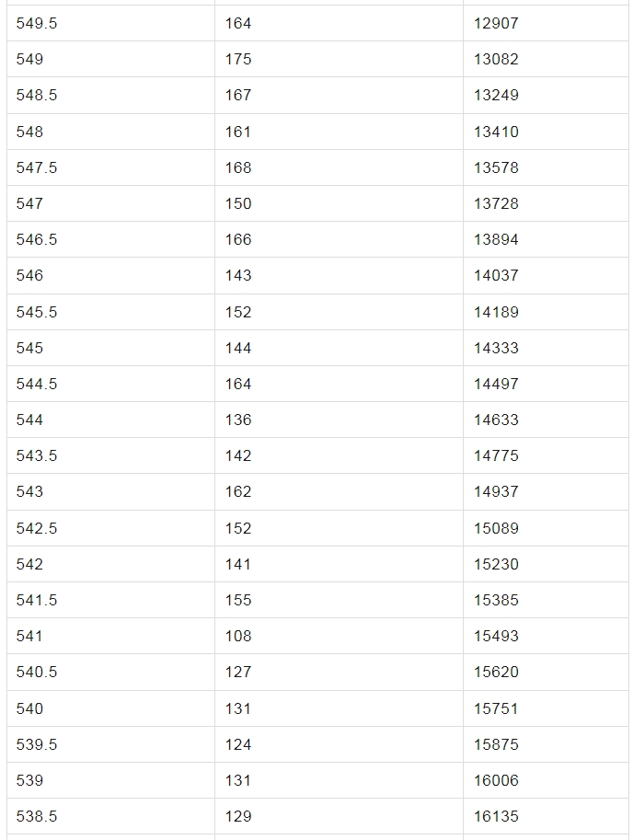Click the count cell 168
This screenshot has height=840, width=633.
pyautogui.click(x=238, y=167)
